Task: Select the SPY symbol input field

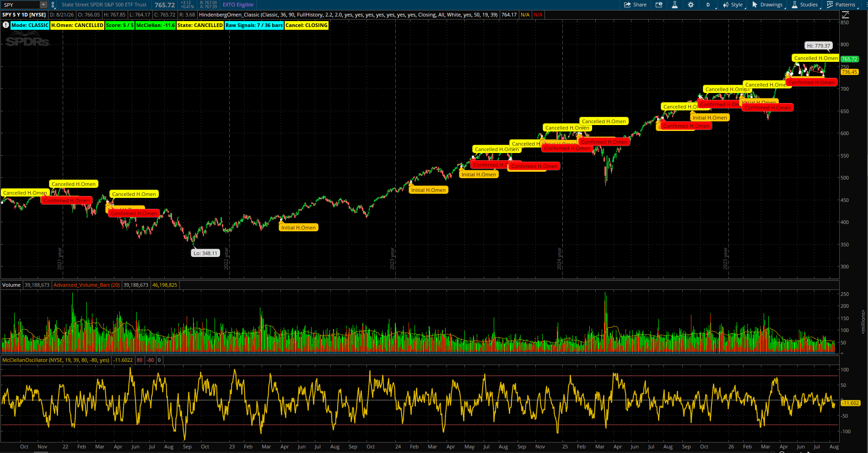Action: (21, 5)
